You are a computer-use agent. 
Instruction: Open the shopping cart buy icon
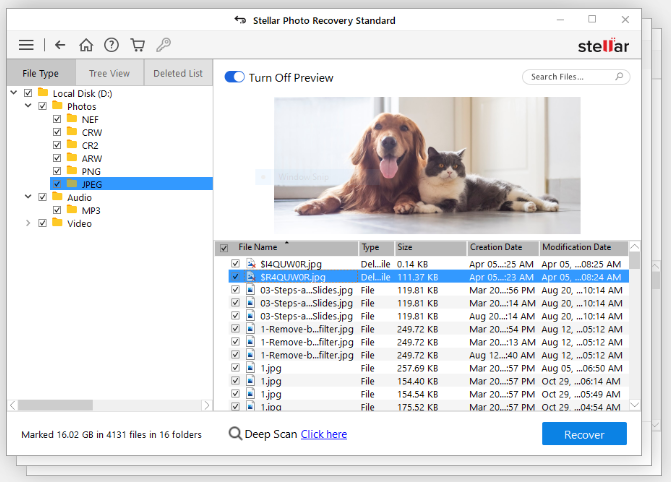click(138, 45)
